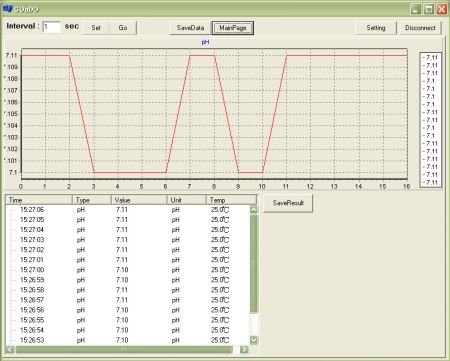
Task: Select the row with time 15:26:59
Action: pyautogui.click(x=128, y=280)
